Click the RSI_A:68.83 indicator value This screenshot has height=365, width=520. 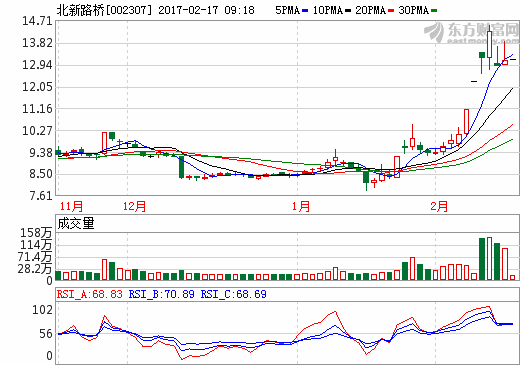click(90, 294)
